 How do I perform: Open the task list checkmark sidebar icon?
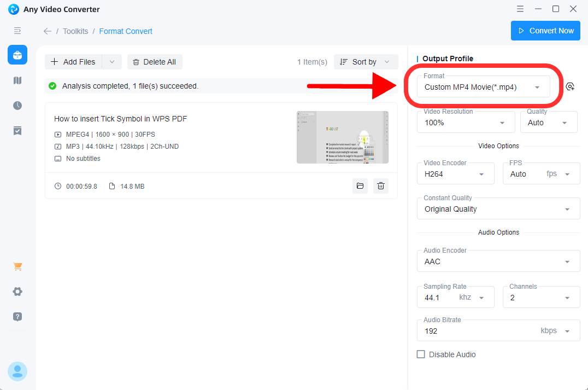(x=17, y=131)
